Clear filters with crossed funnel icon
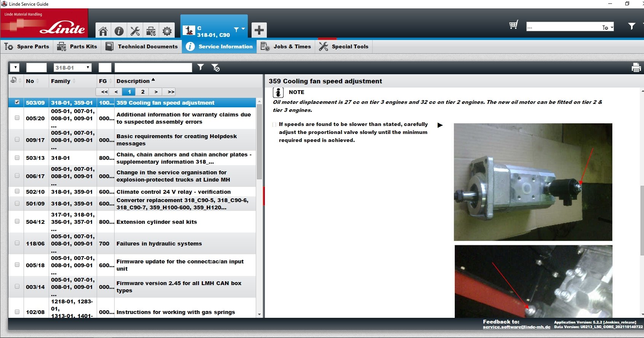The image size is (644, 338). 215,68
